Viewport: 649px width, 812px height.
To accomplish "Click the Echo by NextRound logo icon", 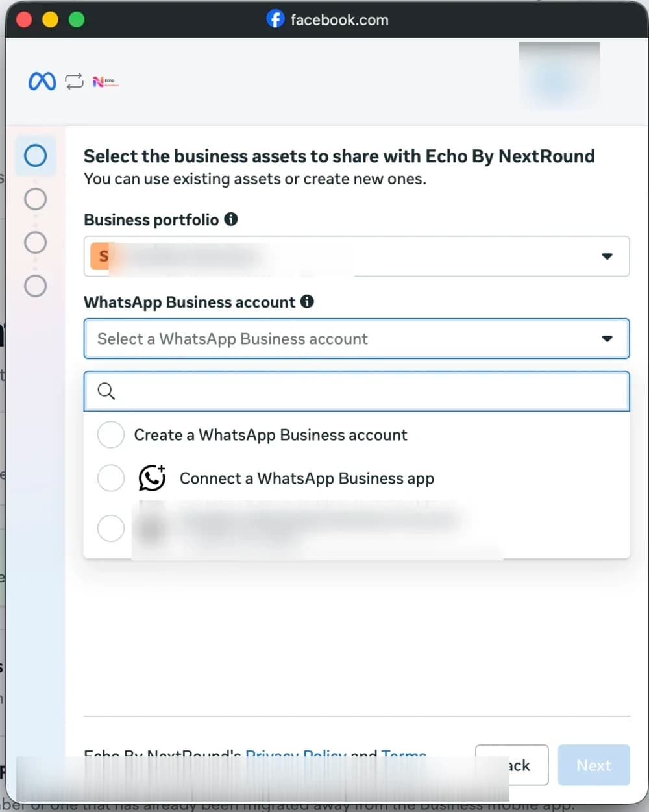I will pos(106,82).
